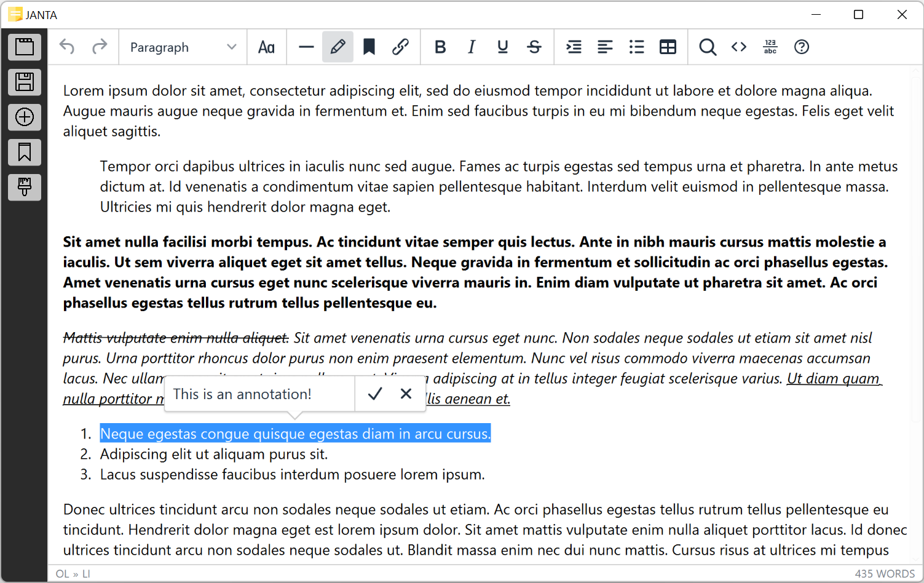Click the annotation text input field

click(260, 394)
